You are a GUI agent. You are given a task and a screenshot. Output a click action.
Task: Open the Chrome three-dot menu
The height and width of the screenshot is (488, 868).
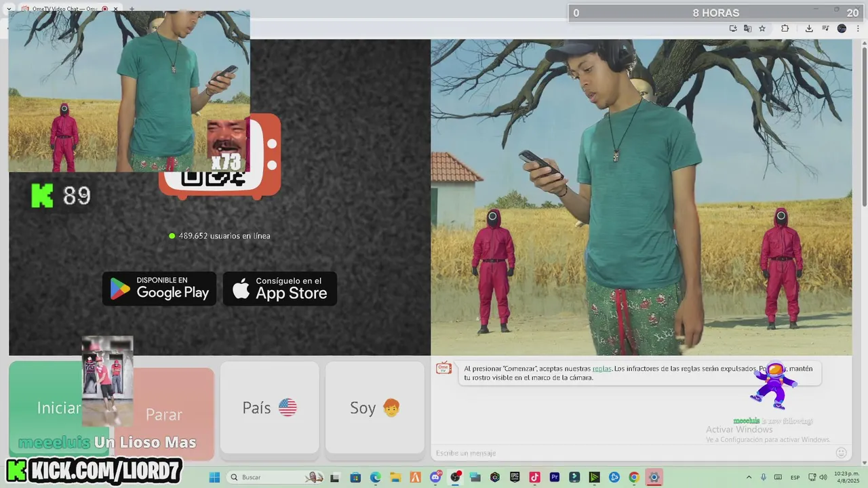(x=858, y=28)
